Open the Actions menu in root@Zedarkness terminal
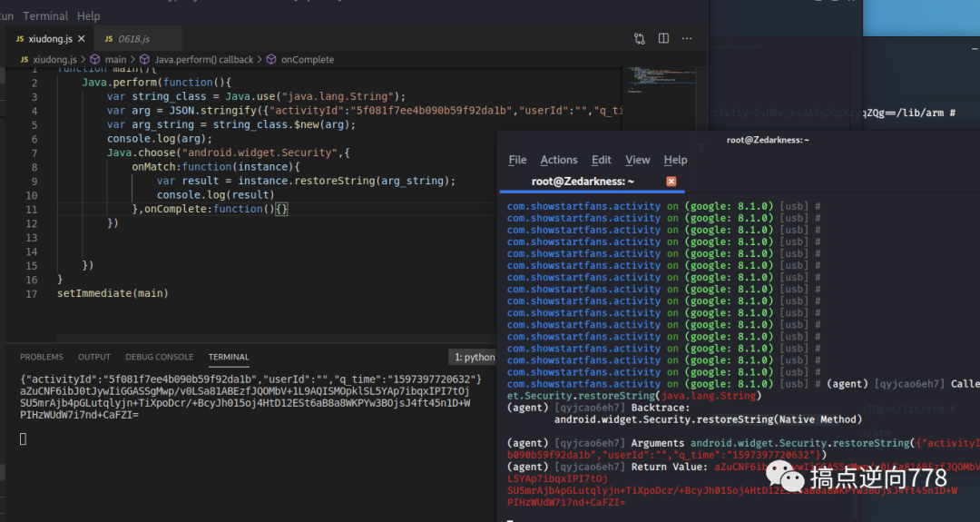Image resolution: width=980 pixels, height=522 pixels. [x=559, y=160]
